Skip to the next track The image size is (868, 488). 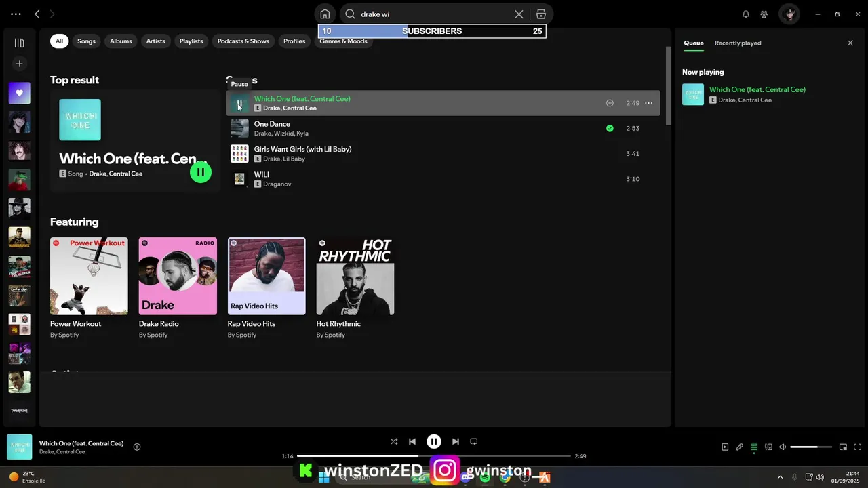click(x=456, y=441)
